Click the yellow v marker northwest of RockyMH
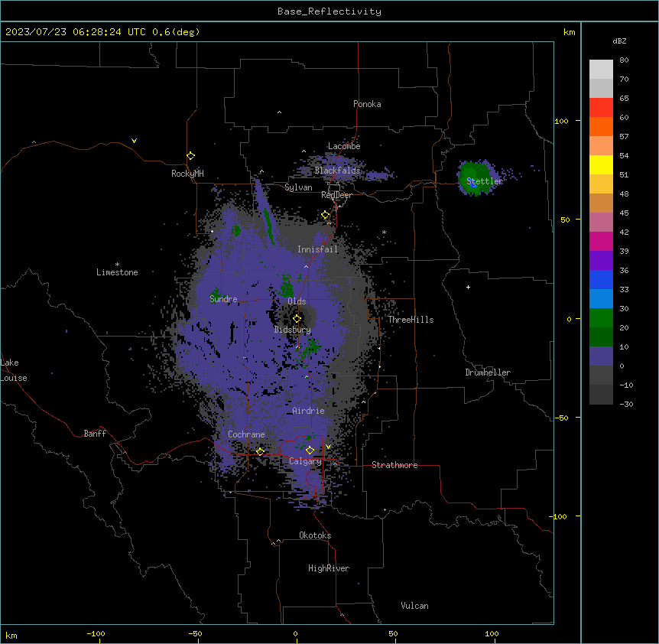This screenshot has width=659, height=644. click(x=134, y=141)
